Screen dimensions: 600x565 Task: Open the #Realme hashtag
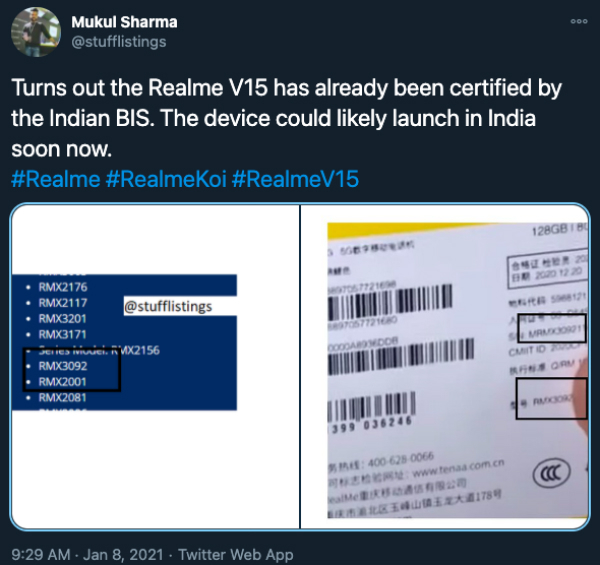(56, 179)
